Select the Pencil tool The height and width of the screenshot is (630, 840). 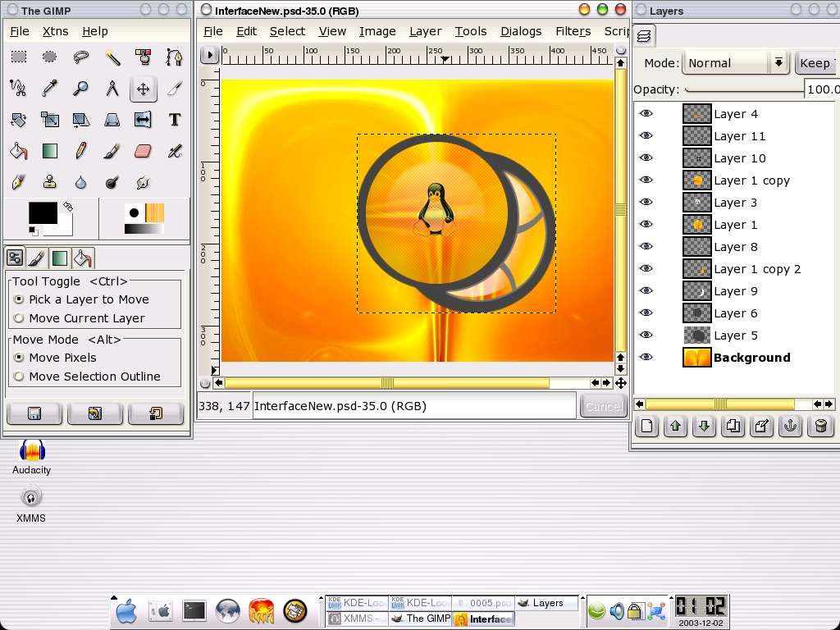(x=81, y=151)
